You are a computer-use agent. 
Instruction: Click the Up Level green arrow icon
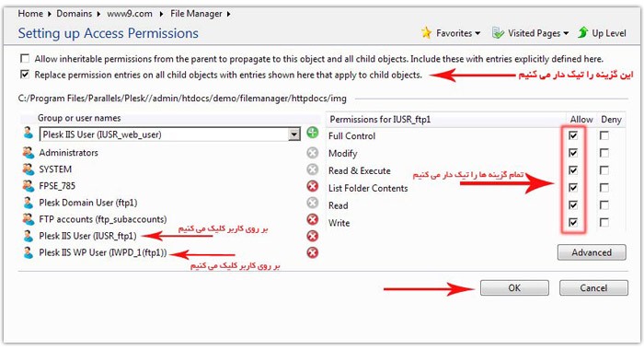pyautogui.click(x=582, y=32)
